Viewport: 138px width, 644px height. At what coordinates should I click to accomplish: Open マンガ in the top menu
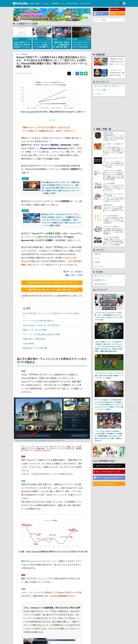(x=62, y=4)
